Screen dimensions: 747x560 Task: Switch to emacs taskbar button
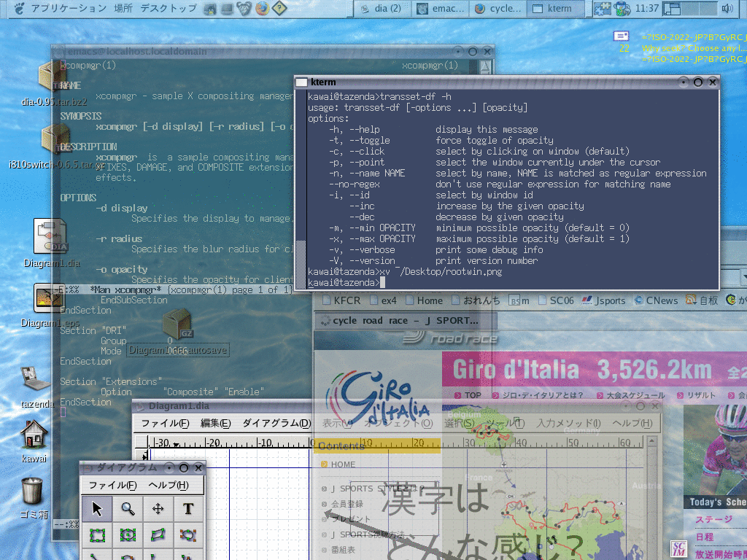pos(441,9)
